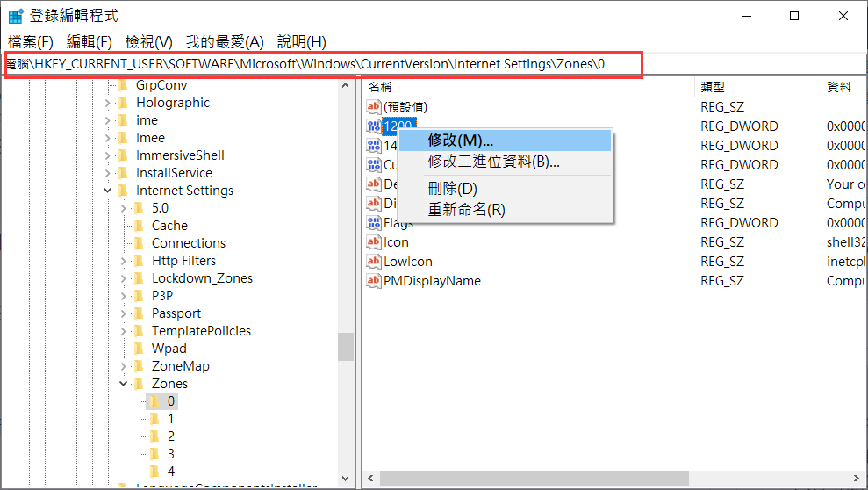868x490 pixels.
Task: Open the 說明(H) menu
Action: coord(302,42)
